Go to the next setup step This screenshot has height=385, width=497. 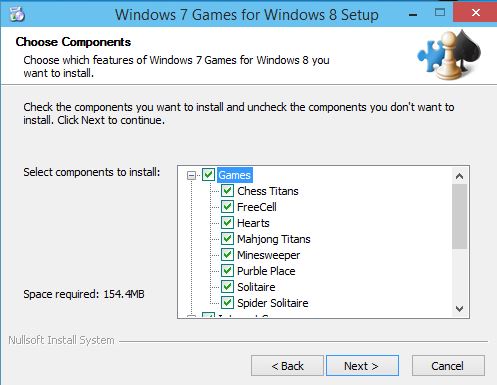(362, 366)
